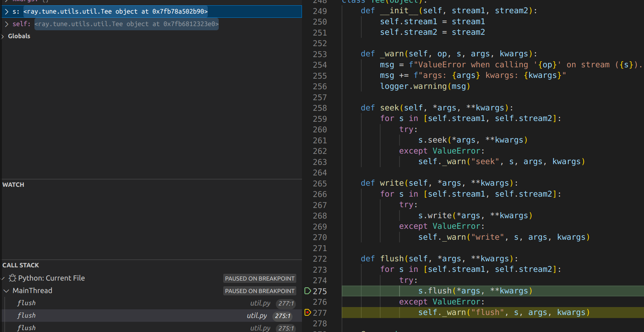The height and width of the screenshot is (332, 644).
Task: Click on 'def _warn' method definition
Action: (449, 54)
